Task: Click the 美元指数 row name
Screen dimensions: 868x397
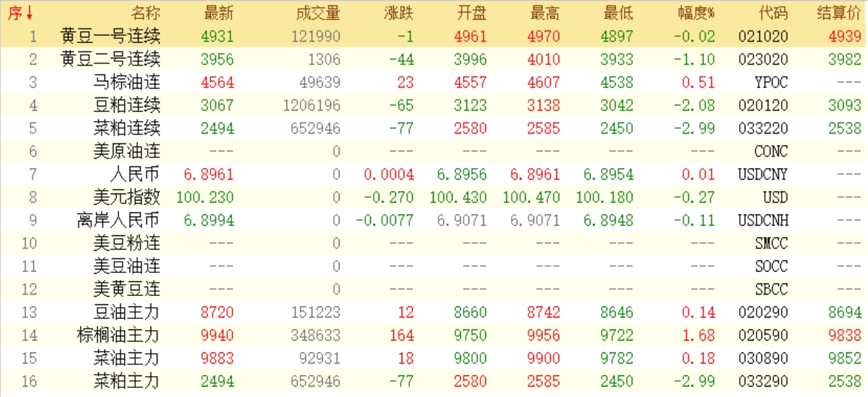Action: (126, 197)
